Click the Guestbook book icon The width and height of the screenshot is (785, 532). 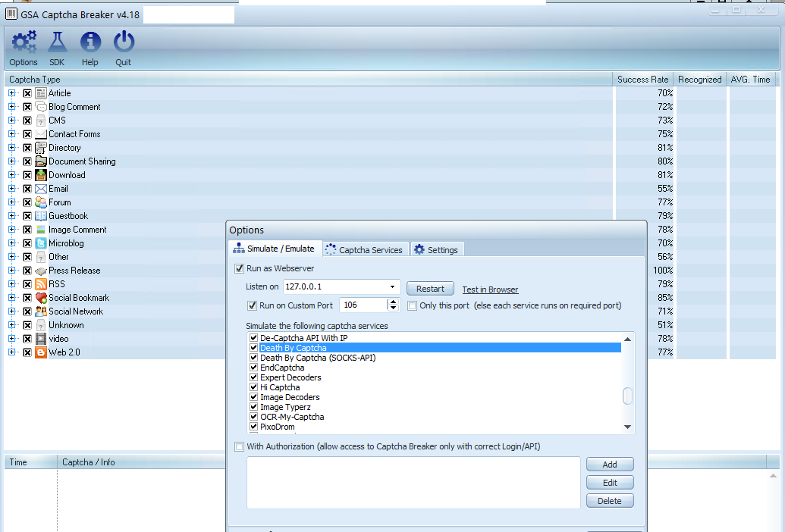(x=41, y=215)
